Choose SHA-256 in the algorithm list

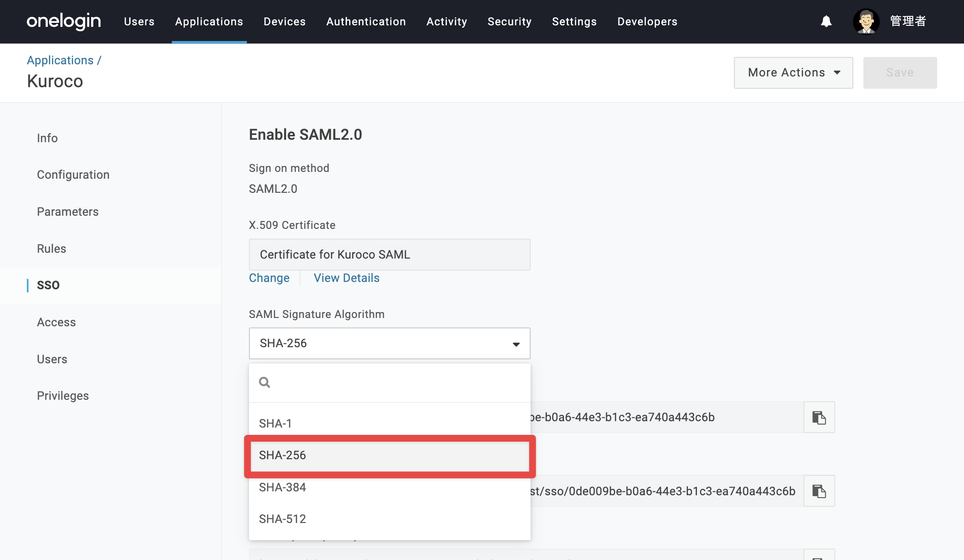tap(389, 455)
